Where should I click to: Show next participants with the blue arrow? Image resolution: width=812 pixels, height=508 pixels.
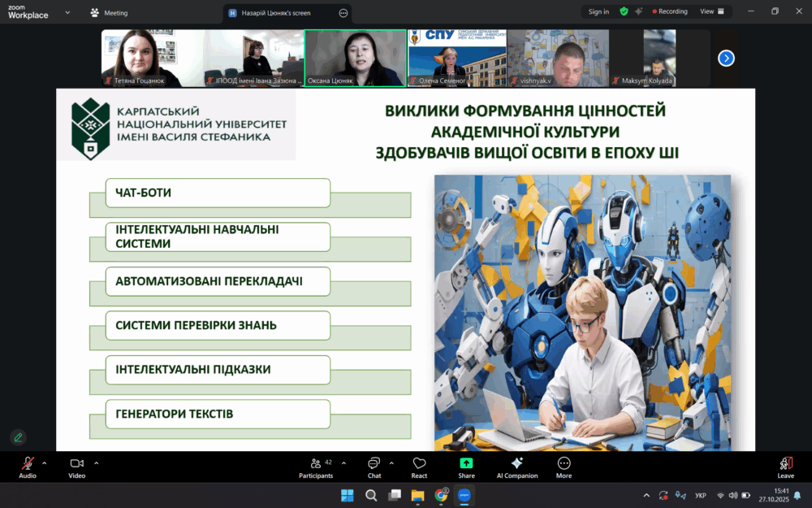(726, 58)
